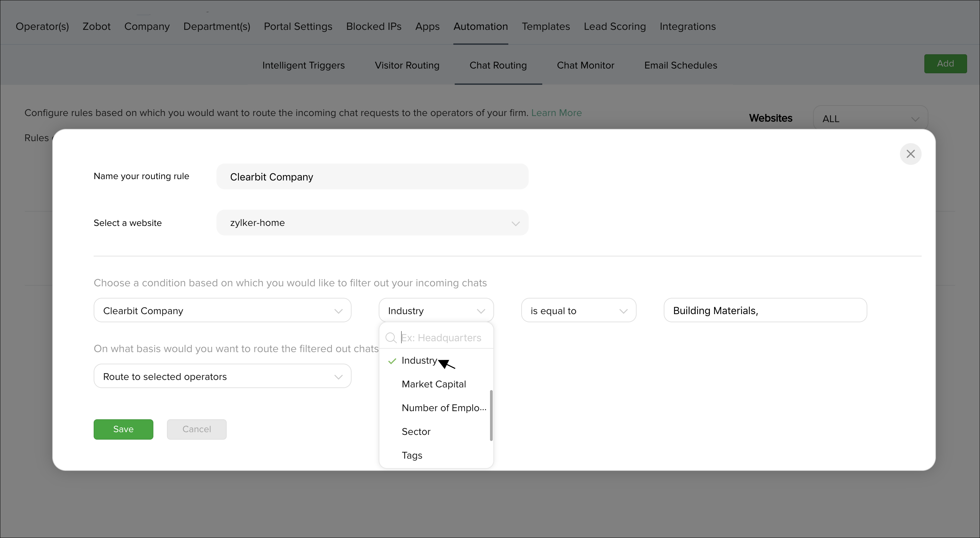Select Tags from the dropdown list
The height and width of the screenshot is (538, 980).
coord(412,455)
